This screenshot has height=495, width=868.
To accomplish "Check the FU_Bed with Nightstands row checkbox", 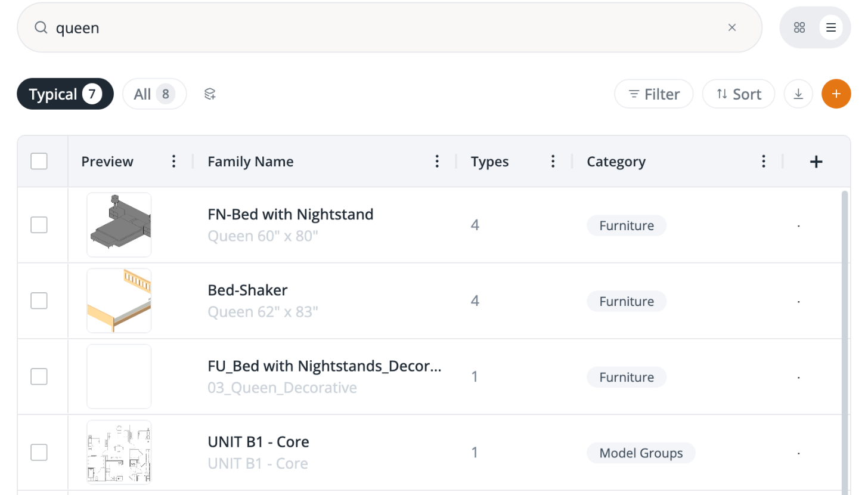I will [x=39, y=376].
